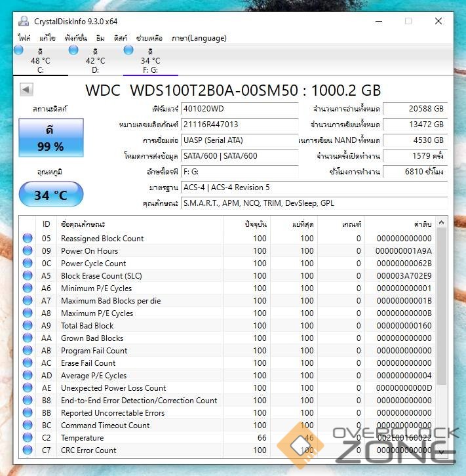Image resolution: width=466 pixels, height=476 pixels.
Task: Switch to the C: drive tab at 48 °C
Action: point(41,60)
